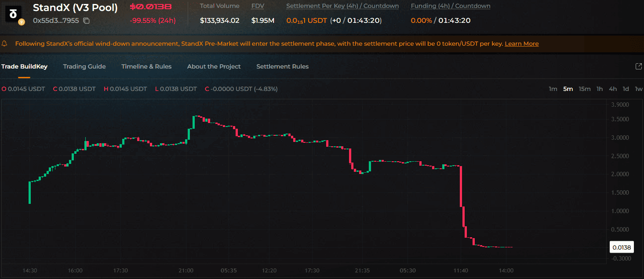Click the 3.5000 price axis label

click(x=620, y=119)
